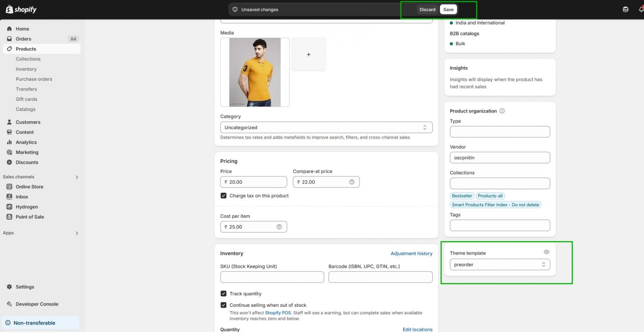This screenshot has width=644, height=333.
Task: Open the Developer Console icon
Action: pos(10,304)
